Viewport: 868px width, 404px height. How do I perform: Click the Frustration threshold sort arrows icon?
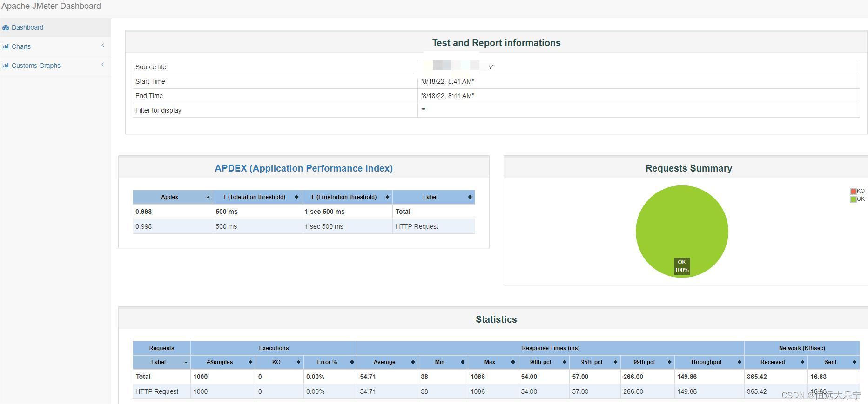(x=387, y=197)
